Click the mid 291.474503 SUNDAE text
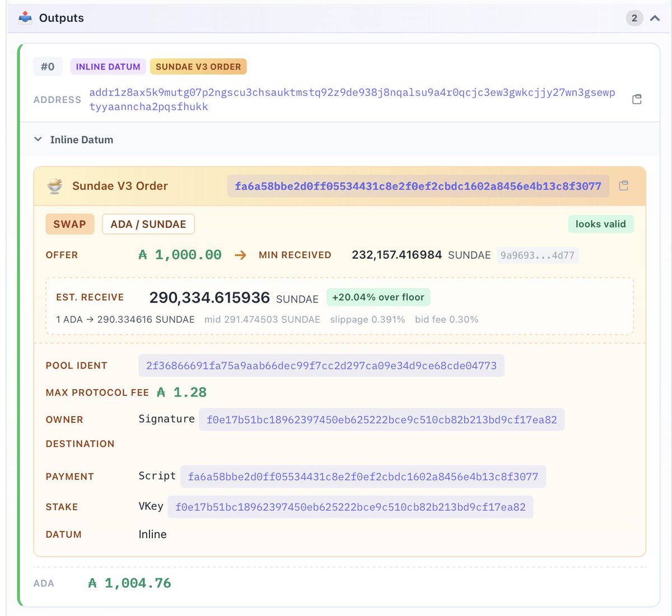672x616 pixels. coord(262,320)
